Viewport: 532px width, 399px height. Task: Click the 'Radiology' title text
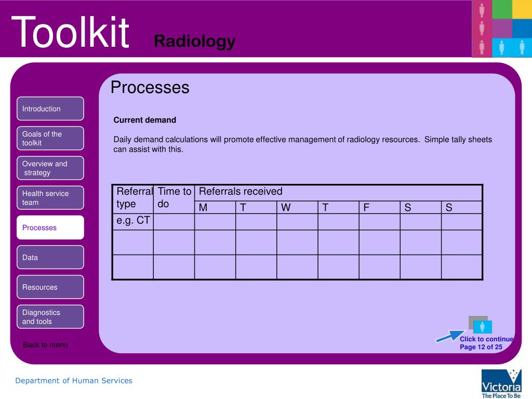[195, 42]
